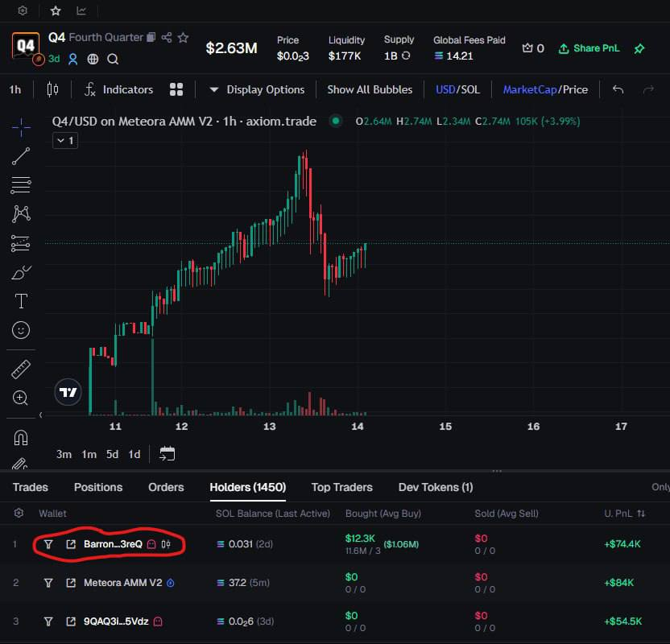Click the redo arrow on chart toolbar
The image size is (670, 644).
click(x=648, y=89)
